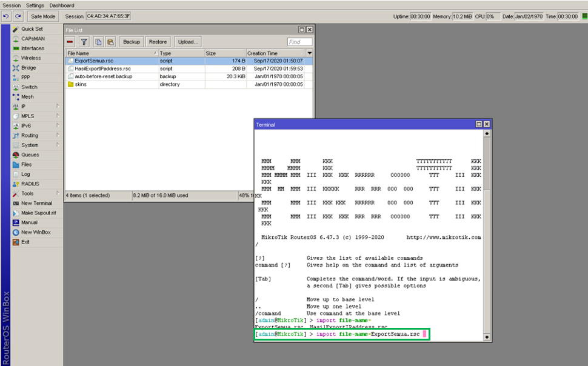Click Make Supout.rif in sidebar
This screenshot has width=588, height=366.
(37, 213)
